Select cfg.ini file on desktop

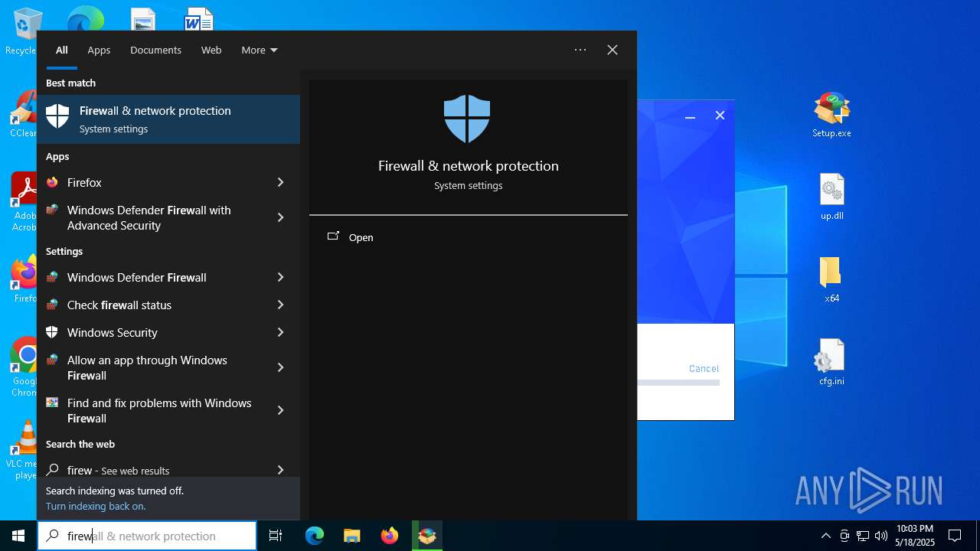point(831,362)
